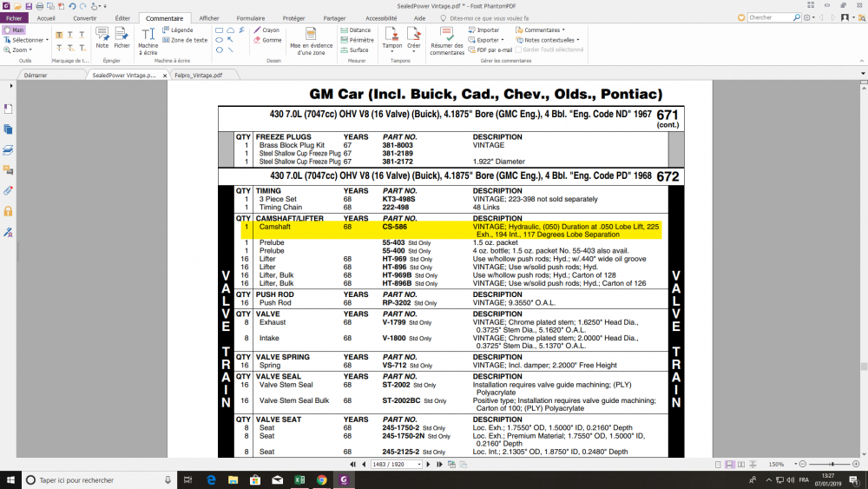
Task: Go to the previous page arrow
Action: (364, 465)
